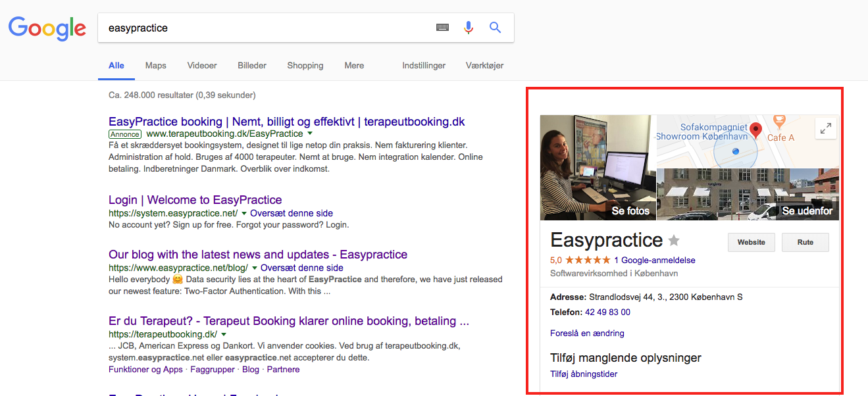This screenshot has width=868, height=396.
Task: Click first Oversæt denne side link
Action: click(x=292, y=213)
